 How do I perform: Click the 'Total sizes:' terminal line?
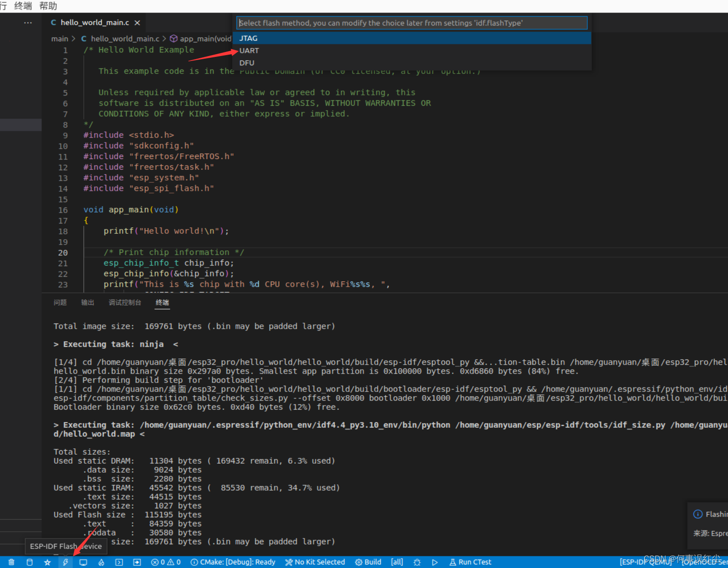82,452
